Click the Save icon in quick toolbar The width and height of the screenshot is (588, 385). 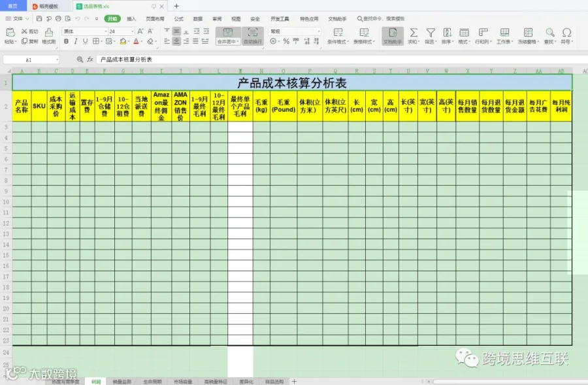click(x=39, y=18)
